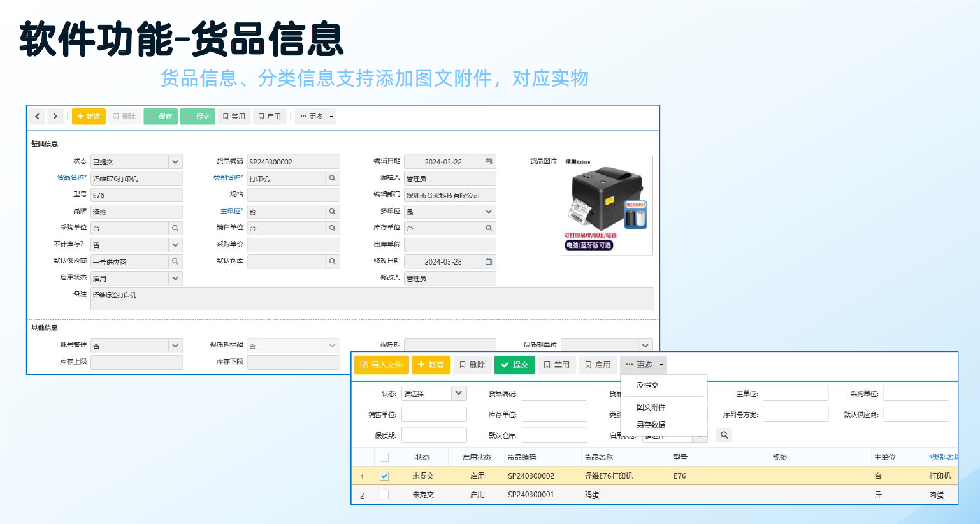Click the 销售单位 filter field
This screenshot has height=524, width=980.
434,414
